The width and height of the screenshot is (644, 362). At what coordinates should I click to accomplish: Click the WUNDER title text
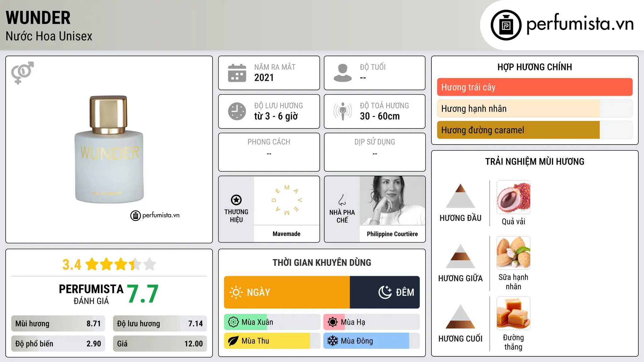[38, 18]
